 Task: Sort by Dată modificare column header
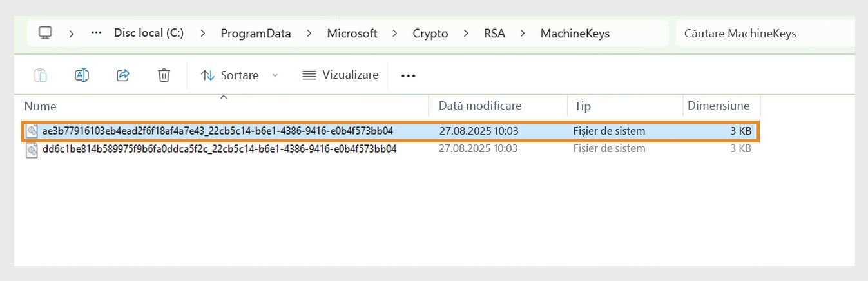point(480,106)
